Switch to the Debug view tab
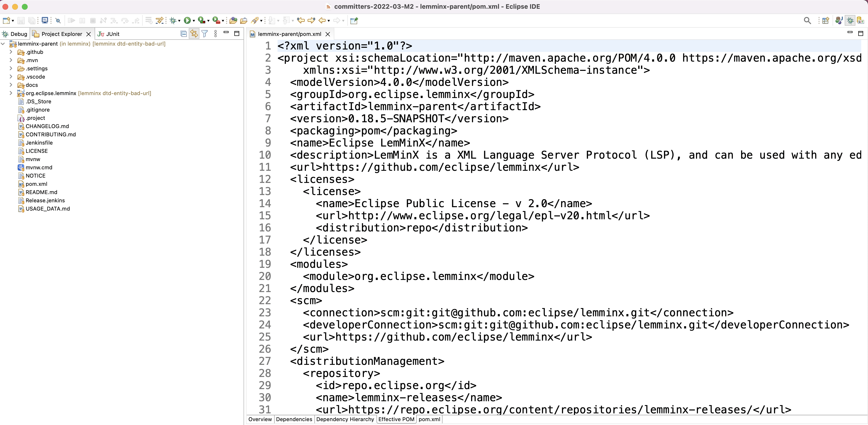 pyautogui.click(x=15, y=34)
